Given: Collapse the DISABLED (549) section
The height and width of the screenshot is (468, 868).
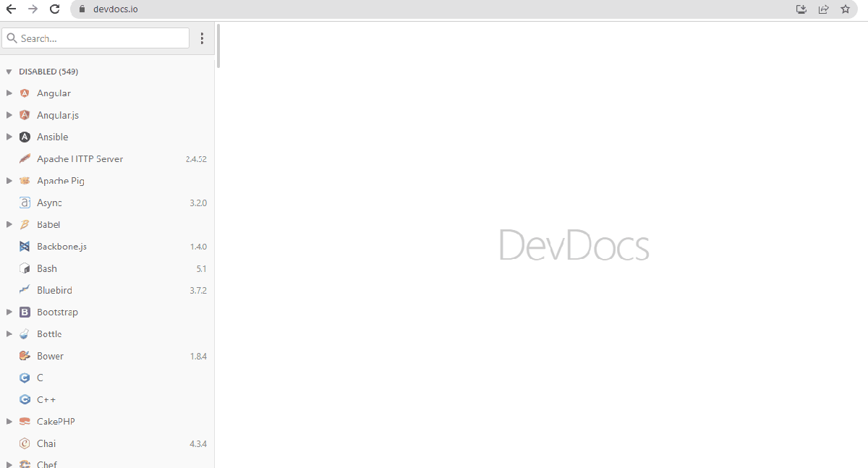Looking at the screenshot, I should pos(9,71).
